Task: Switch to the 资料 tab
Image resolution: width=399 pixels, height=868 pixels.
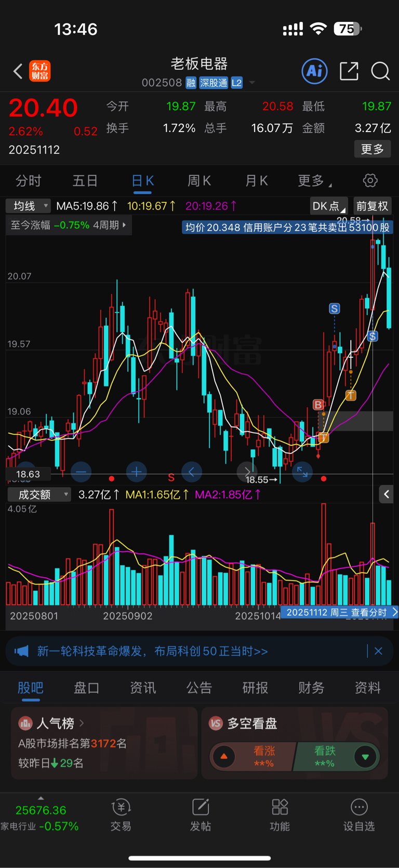Action: [x=367, y=688]
